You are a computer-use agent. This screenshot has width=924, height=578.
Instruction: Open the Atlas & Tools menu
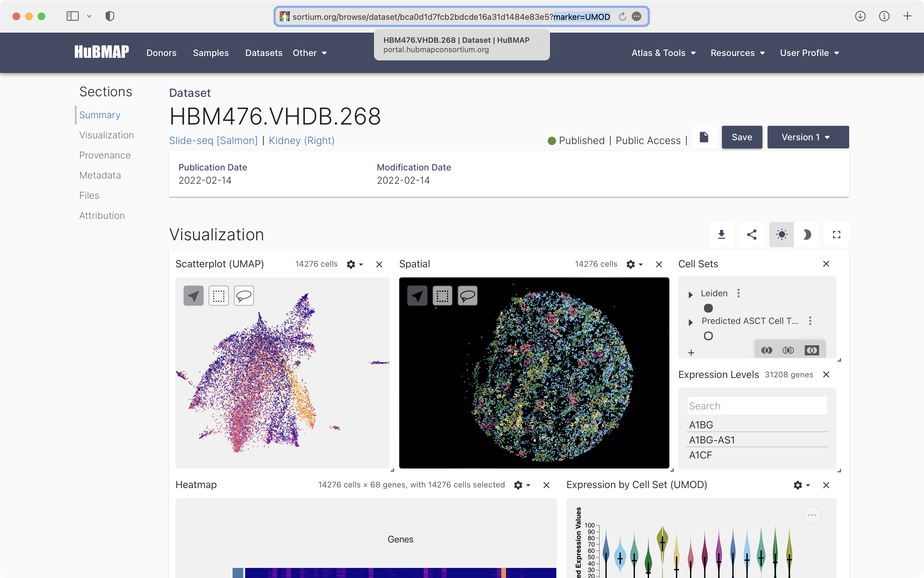pos(663,53)
